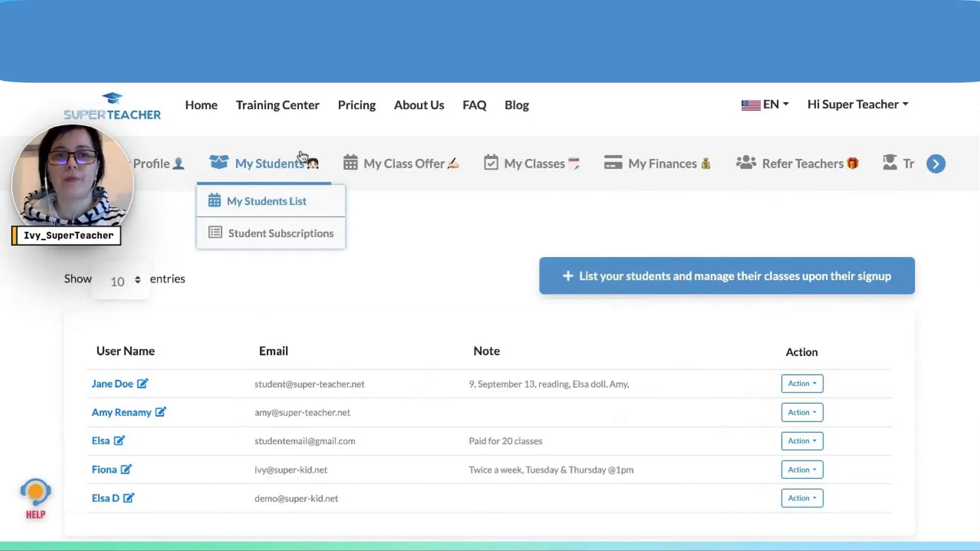980x551 pixels.
Task: Open Action dropdown for Jane Doe
Action: point(801,383)
